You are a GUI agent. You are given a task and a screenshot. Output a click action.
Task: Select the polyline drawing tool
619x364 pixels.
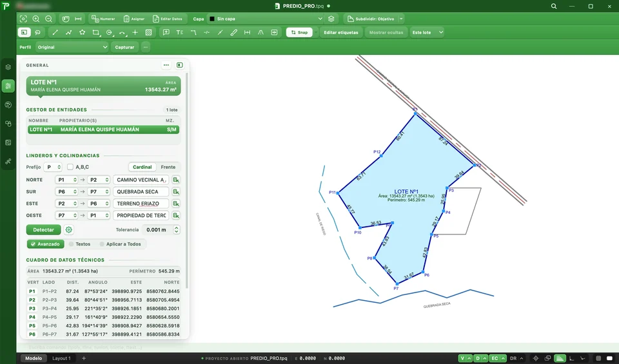coord(69,32)
